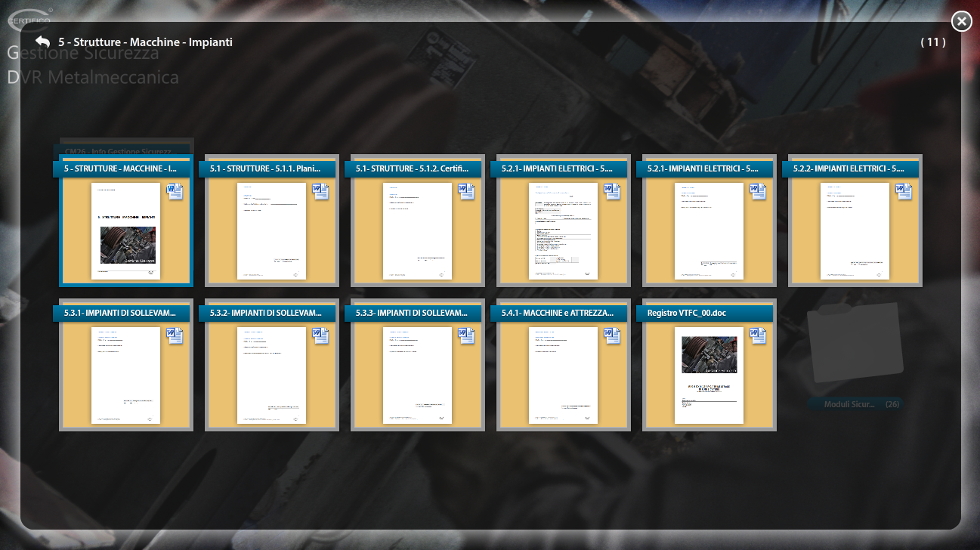980x550 pixels.
Task: Click Word icon on the 5 - STRUTTURE - MACCHINE tile
Action: point(175,191)
